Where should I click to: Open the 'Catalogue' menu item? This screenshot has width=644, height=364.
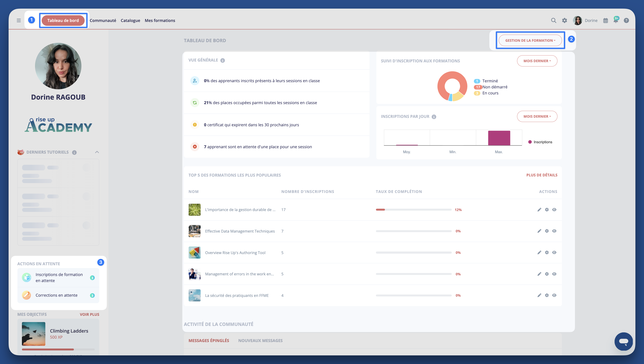point(130,20)
